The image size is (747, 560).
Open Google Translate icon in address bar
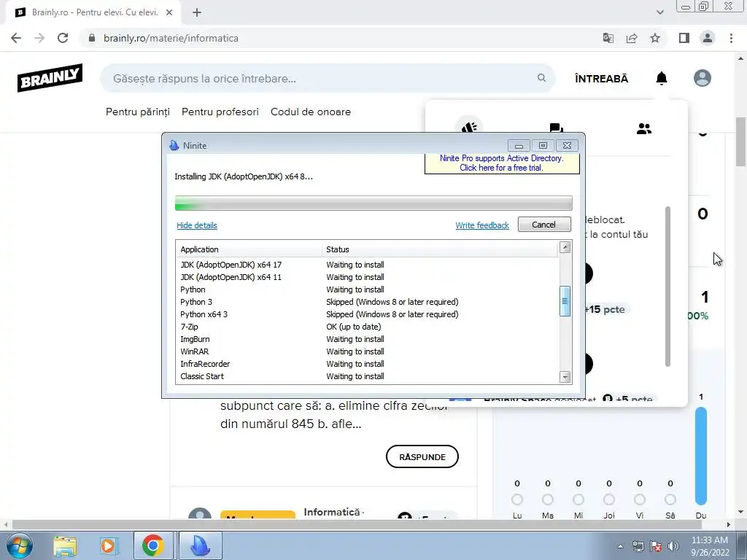pos(608,38)
